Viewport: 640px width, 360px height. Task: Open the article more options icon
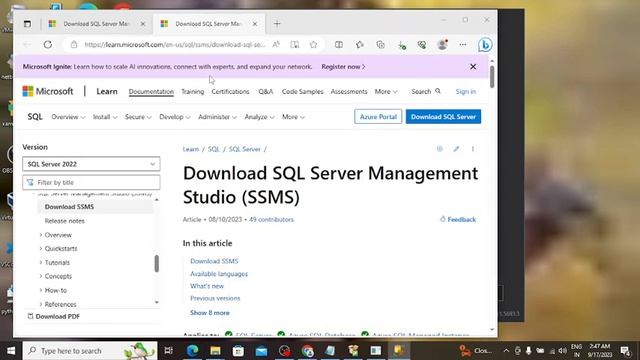click(473, 149)
